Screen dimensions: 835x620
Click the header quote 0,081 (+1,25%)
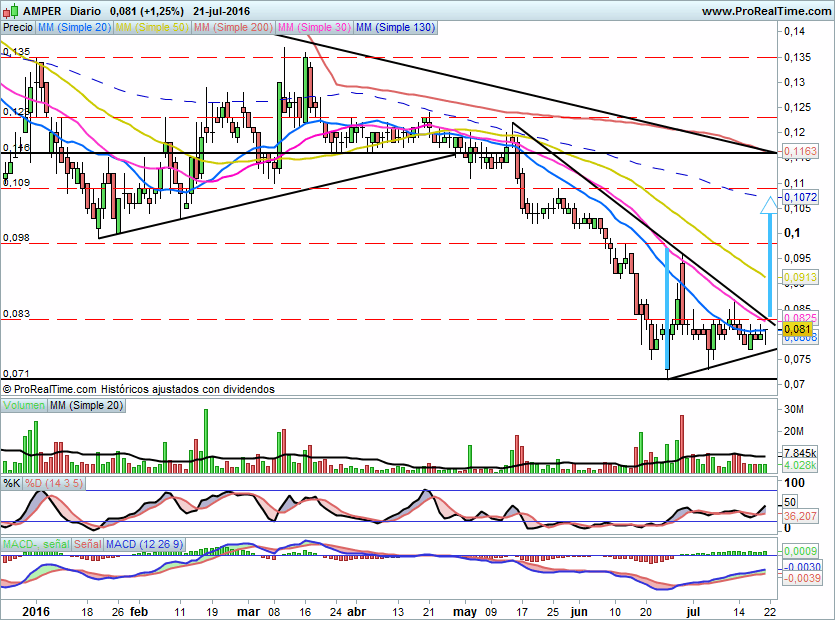click(x=147, y=11)
